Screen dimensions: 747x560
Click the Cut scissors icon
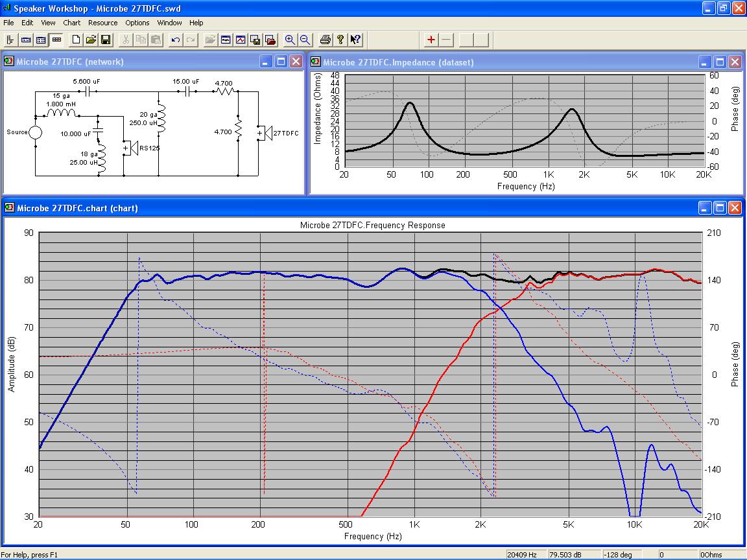[x=126, y=40]
